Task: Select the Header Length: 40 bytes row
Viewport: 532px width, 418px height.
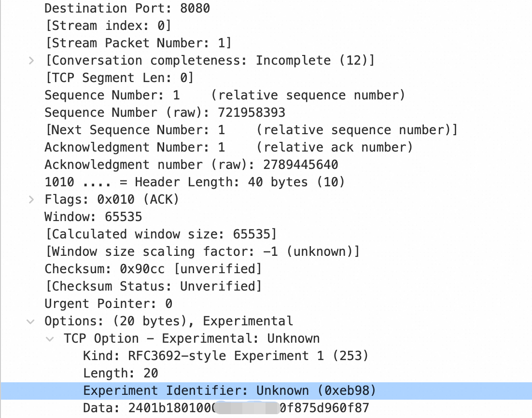Action: tap(195, 182)
